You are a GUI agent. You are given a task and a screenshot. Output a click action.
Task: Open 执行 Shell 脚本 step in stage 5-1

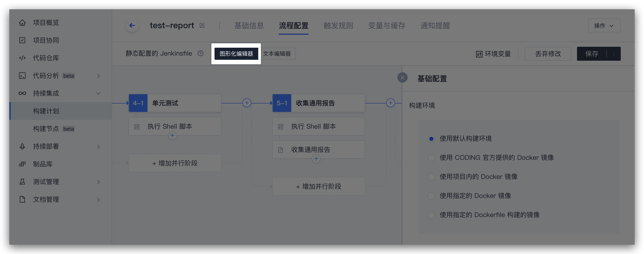(x=319, y=127)
